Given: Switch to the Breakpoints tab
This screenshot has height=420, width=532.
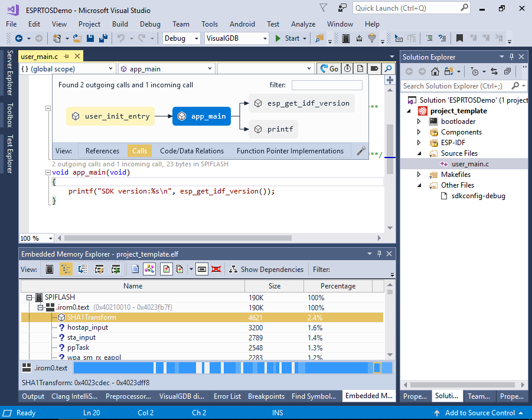Looking at the screenshot, I should click(x=266, y=396).
